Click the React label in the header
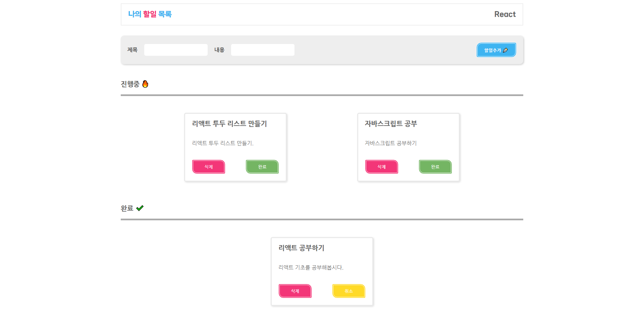 pyautogui.click(x=505, y=14)
